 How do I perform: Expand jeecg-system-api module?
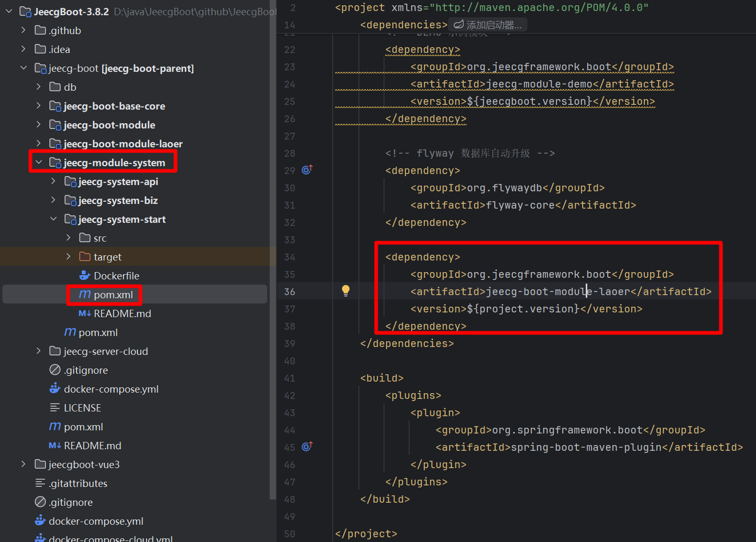pos(53,181)
